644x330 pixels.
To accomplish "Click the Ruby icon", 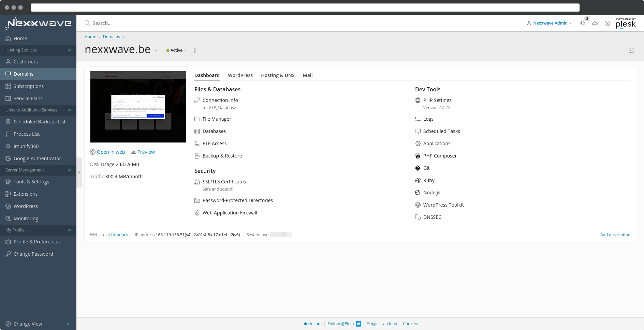I will (418, 180).
